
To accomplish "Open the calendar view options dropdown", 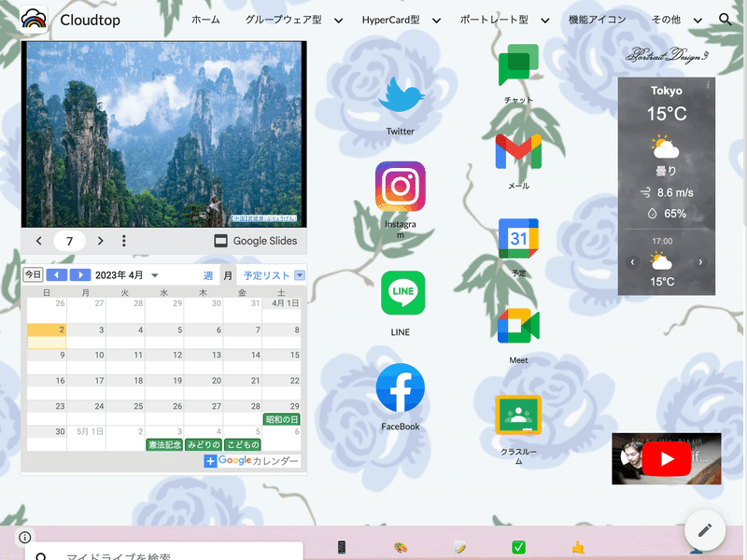I will [x=300, y=275].
